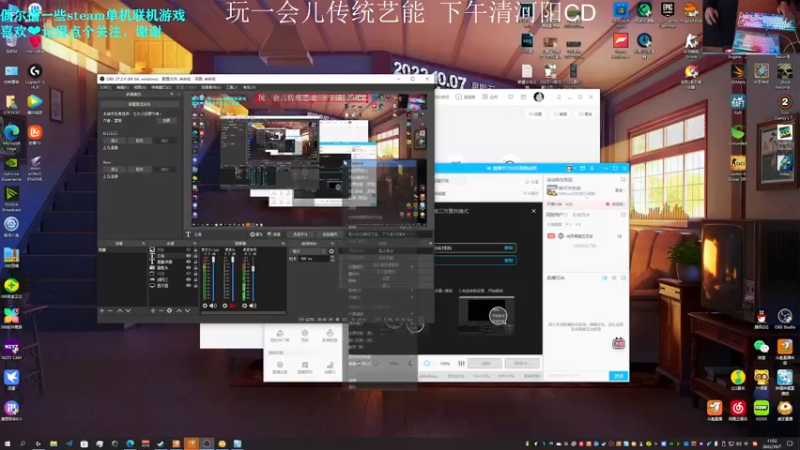Click Windows Start button on taskbar

tap(7, 444)
